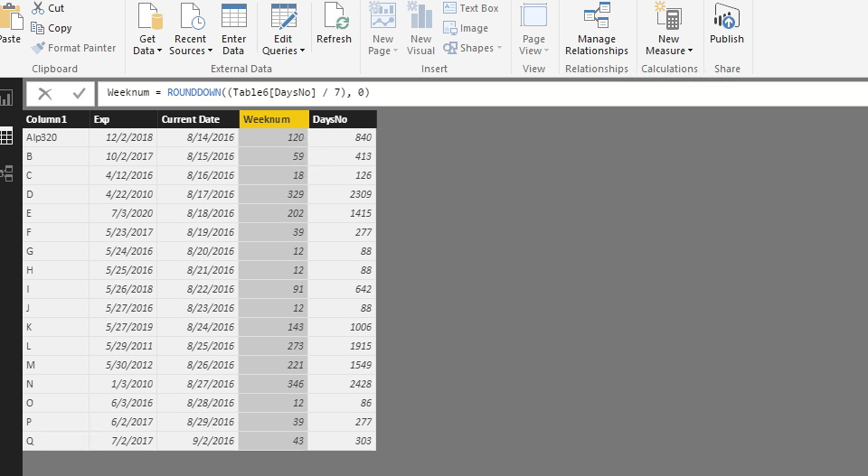Click the Paste clipboard icon
This screenshot has height=476, width=868.
click(x=11, y=18)
